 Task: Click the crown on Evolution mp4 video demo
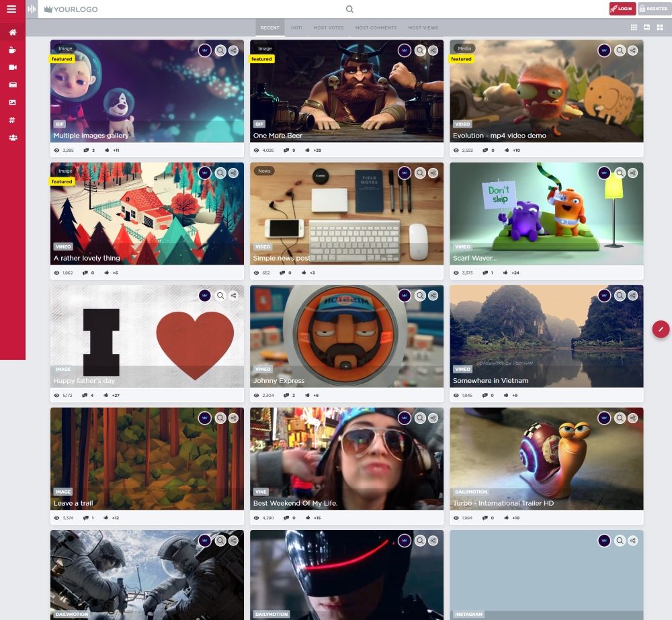pos(604,50)
